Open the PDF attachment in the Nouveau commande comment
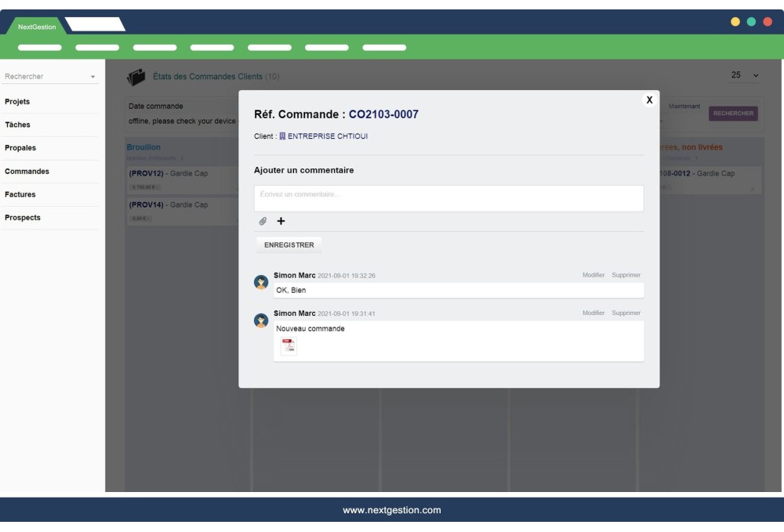The image size is (784, 532). pos(289,345)
